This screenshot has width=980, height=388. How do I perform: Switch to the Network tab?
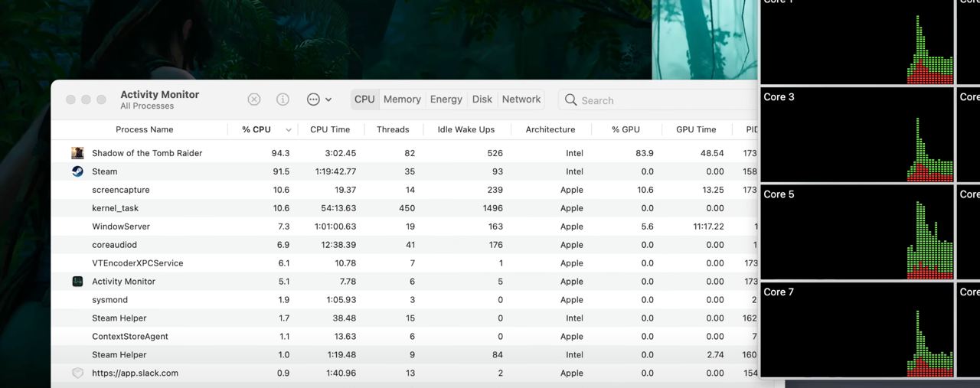tap(521, 99)
